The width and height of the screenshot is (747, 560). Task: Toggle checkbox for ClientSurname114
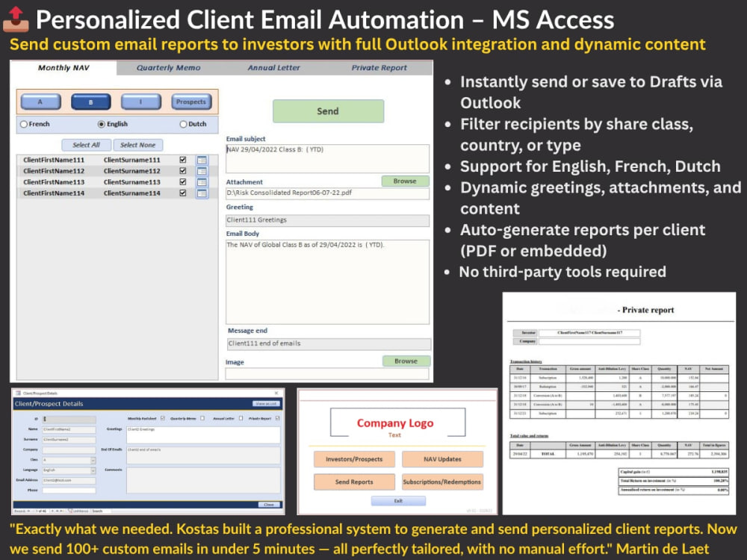coord(182,193)
